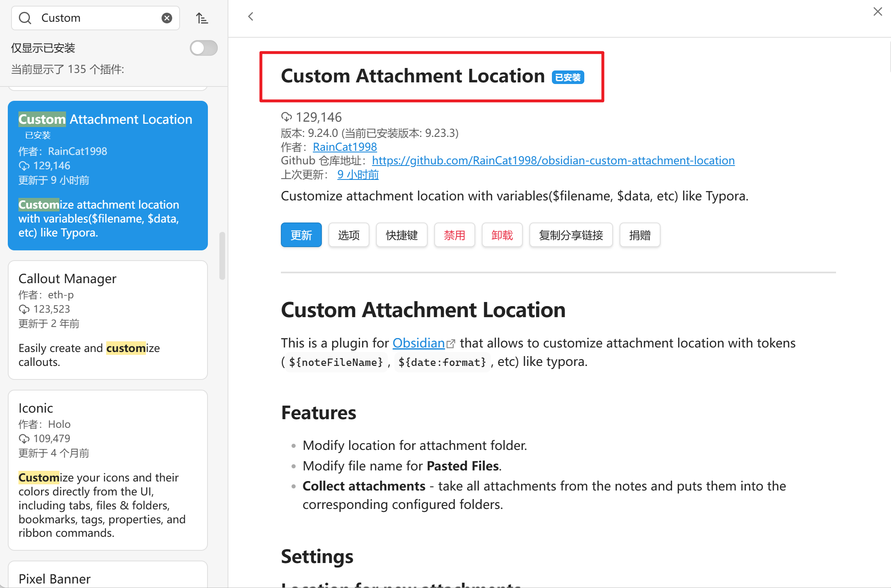Screen dimensions: 891x588
Task: Open plugin 选项 options
Action: coord(349,235)
